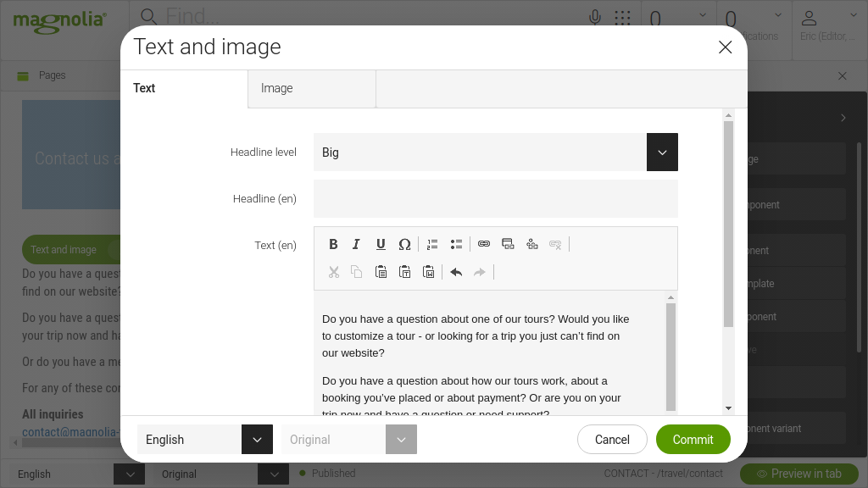Expand the tasks counter chevron
This screenshot has height=488, width=868.
click(703, 15)
